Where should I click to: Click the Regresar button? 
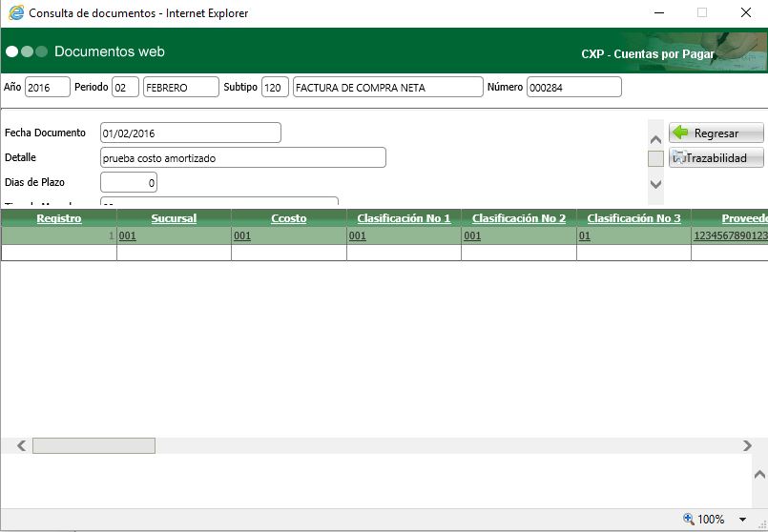[716, 133]
